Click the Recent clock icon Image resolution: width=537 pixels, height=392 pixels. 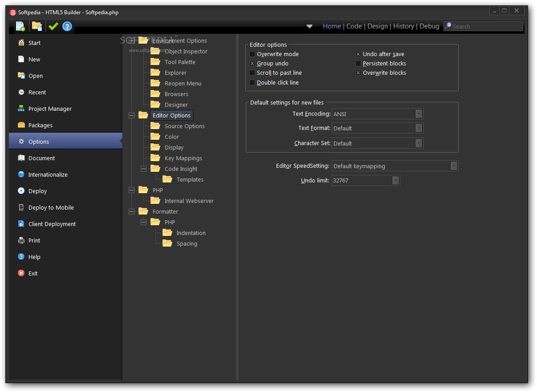click(21, 92)
